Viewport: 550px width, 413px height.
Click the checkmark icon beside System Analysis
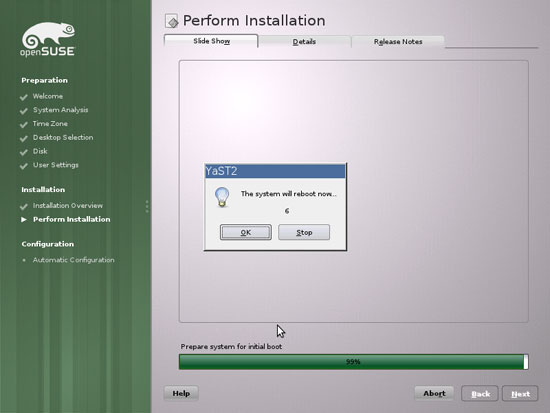(x=24, y=111)
